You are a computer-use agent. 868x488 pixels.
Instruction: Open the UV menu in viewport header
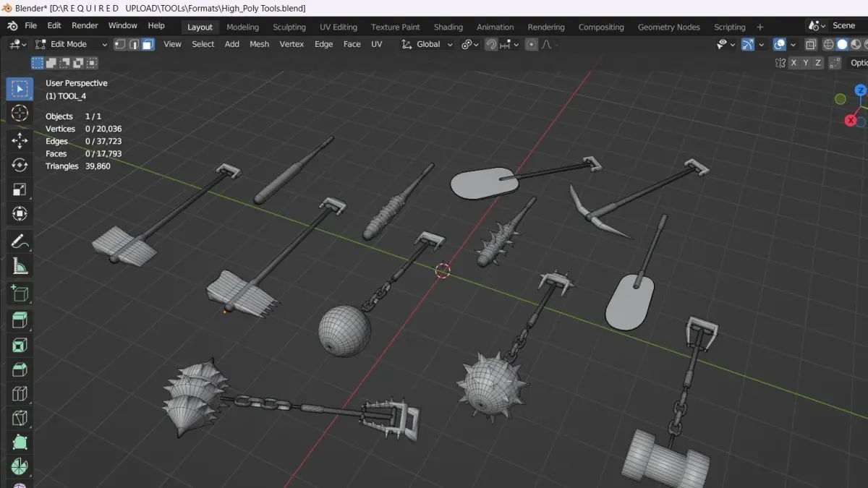click(376, 44)
